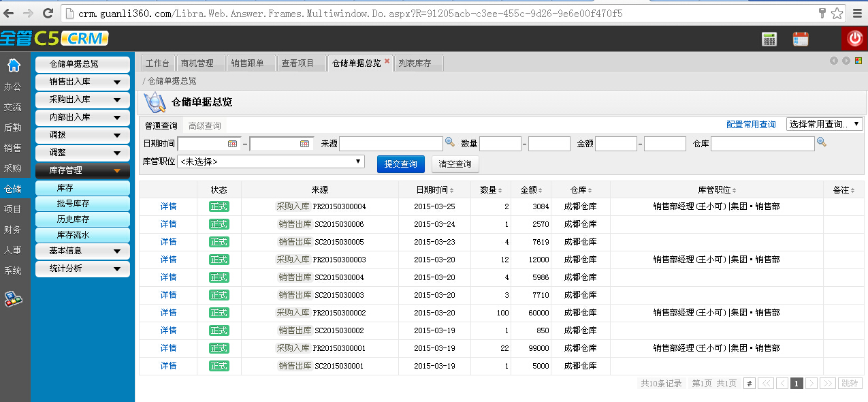This screenshot has width=868, height=402.
Task: Expand the 调拨 menu
Action: 82,135
